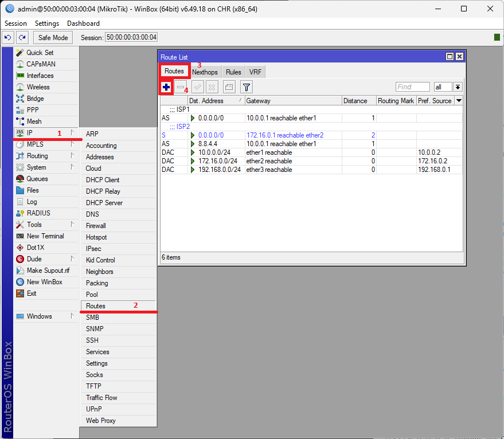Expand the column chooser dropdown arrow
Viewport: 504px width, 439px height.
(458, 101)
